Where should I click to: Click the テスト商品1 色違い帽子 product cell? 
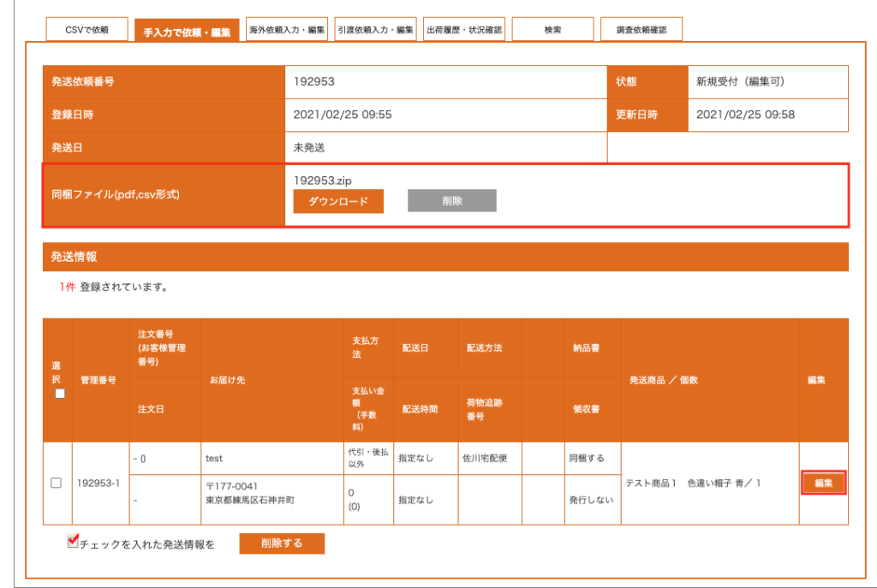[693, 484]
